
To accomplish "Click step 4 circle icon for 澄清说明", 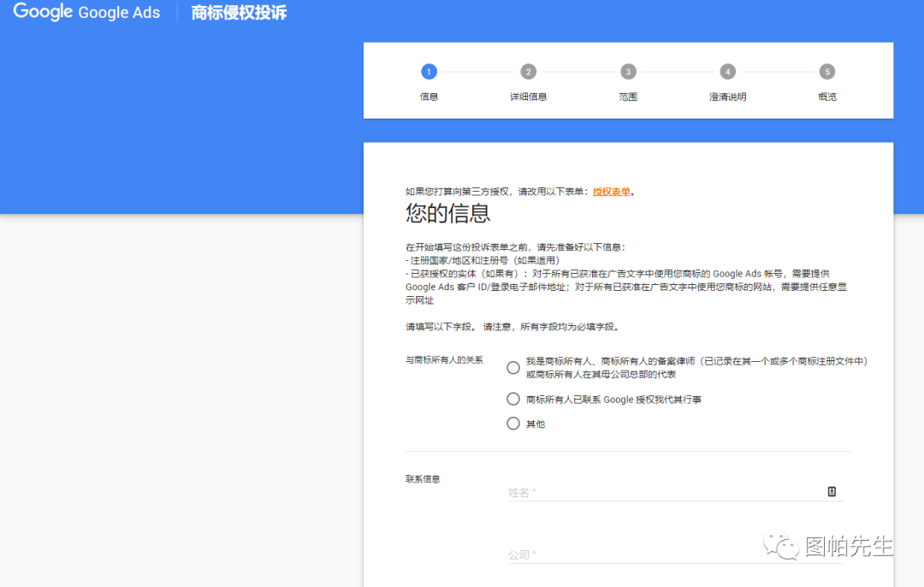I will [x=727, y=72].
